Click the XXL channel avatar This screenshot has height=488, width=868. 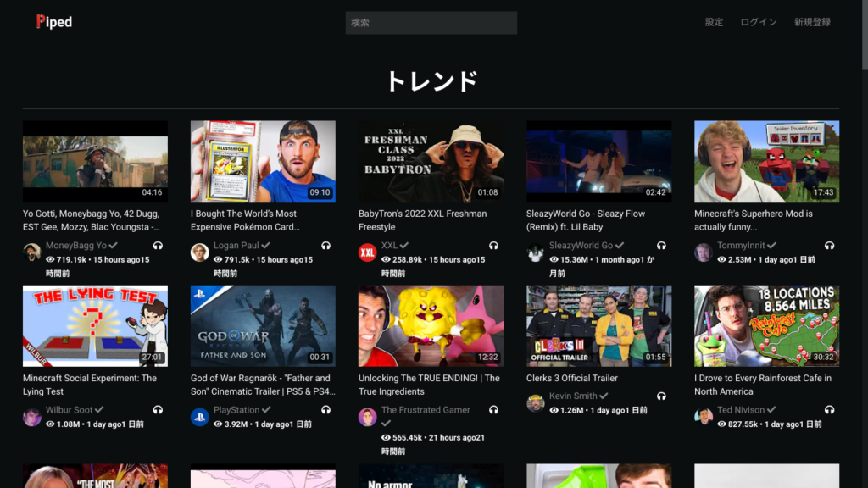point(368,252)
